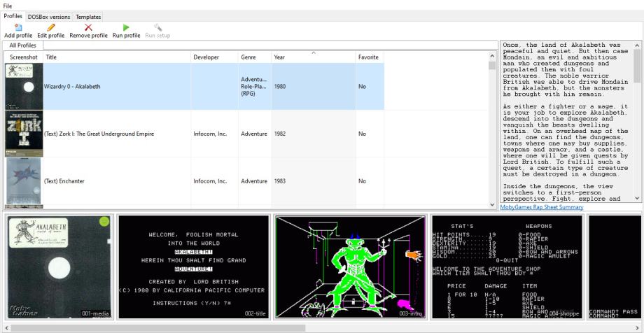Switch to the Templates tab
The image size is (644, 333).
pos(88,16)
